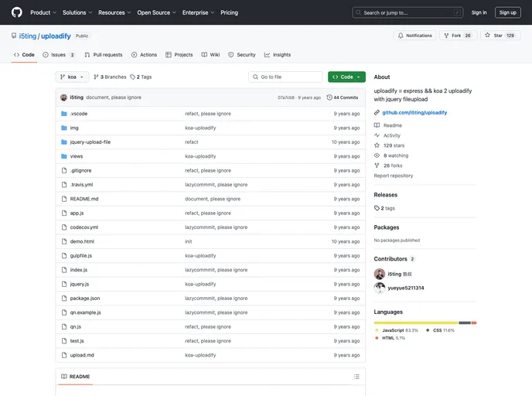Click i5ting avatar in commit header
This screenshot has height=396, width=532.
63,97
